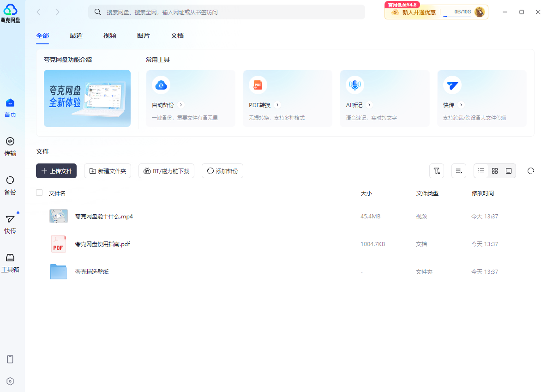The width and height of the screenshot is (541, 392).
Task: Click the user avatar icon
Action: (480, 12)
